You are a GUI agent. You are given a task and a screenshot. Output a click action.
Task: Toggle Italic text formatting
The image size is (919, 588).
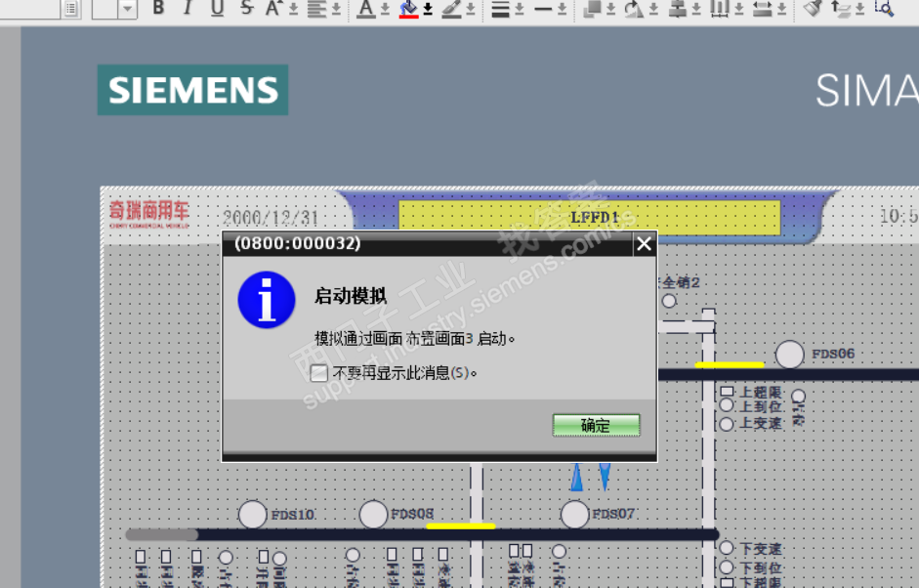point(188,8)
